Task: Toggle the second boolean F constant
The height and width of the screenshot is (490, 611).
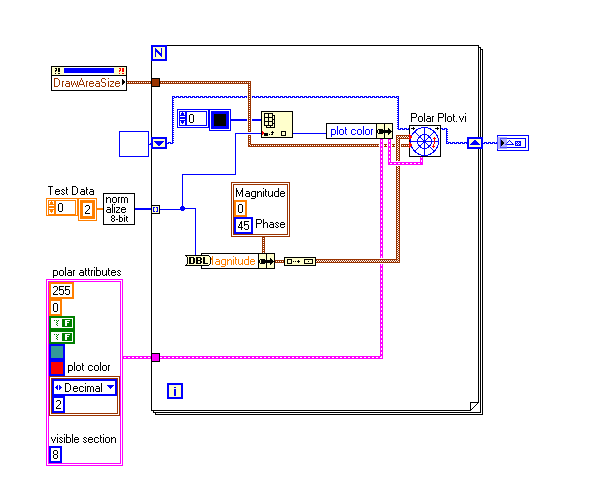Action: pyautogui.click(x=62, y=337)
